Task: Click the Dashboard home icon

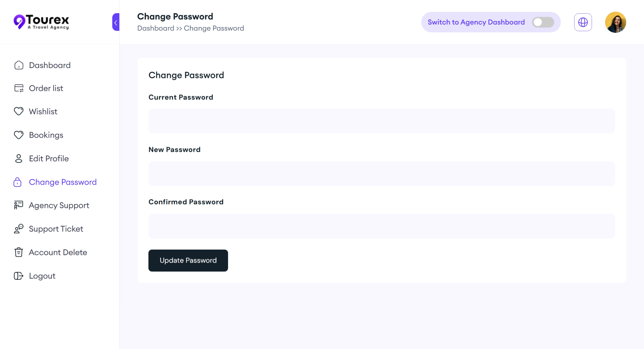Action: (19, 65)
